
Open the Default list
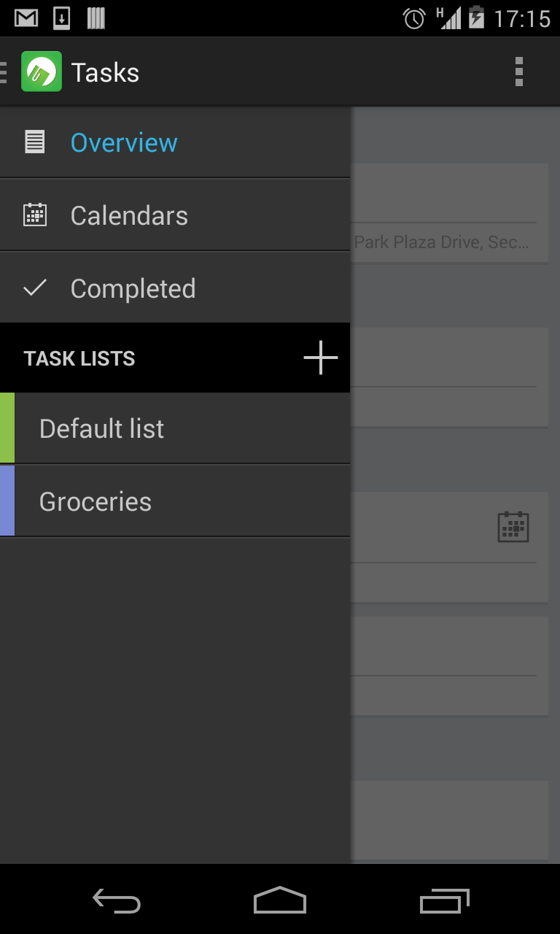[102, 428]
